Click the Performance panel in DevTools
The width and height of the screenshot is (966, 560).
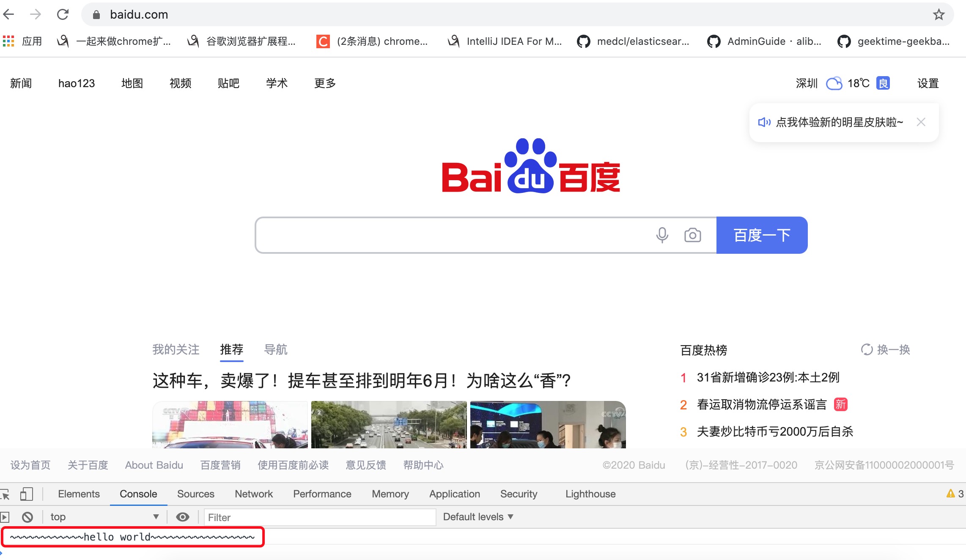[322, 494]
